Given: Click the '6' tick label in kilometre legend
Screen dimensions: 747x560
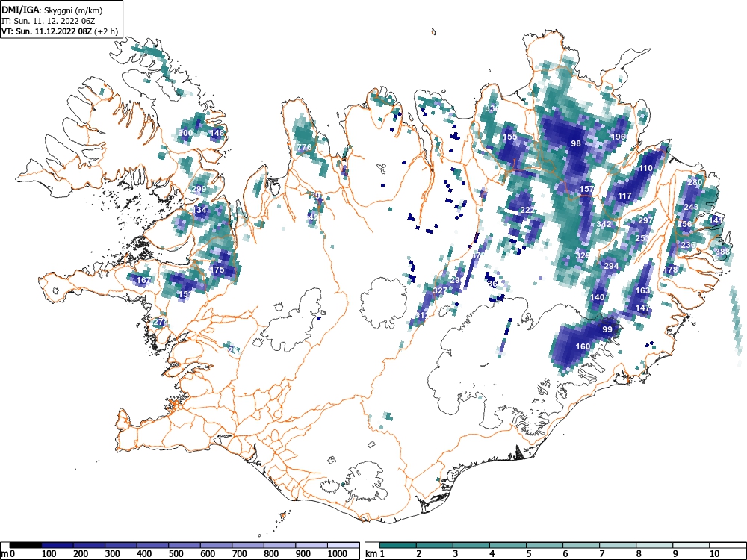Looking at the screenshot, I should click(x=565, y=554).
